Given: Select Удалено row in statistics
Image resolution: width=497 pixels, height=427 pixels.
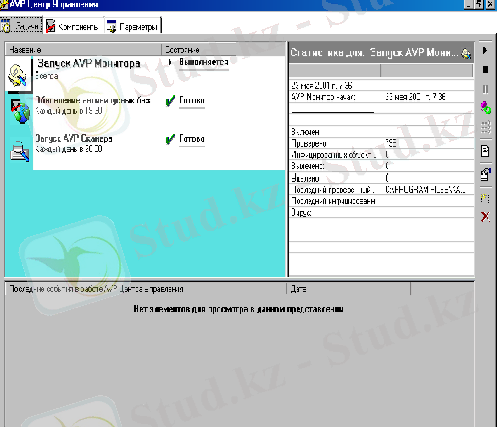Looking at the screenshot, I should pos(381,178).
